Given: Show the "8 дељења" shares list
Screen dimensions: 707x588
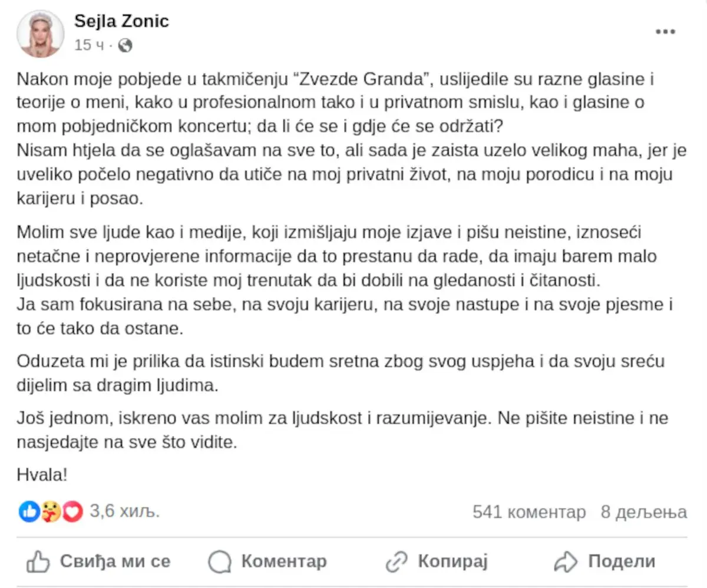Looking at the screenshot, I should 643,512.
